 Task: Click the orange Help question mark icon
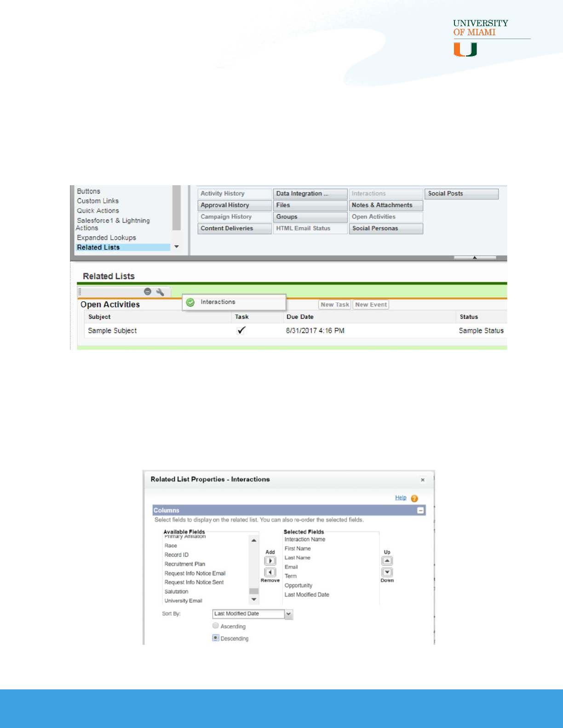point(414,498)
